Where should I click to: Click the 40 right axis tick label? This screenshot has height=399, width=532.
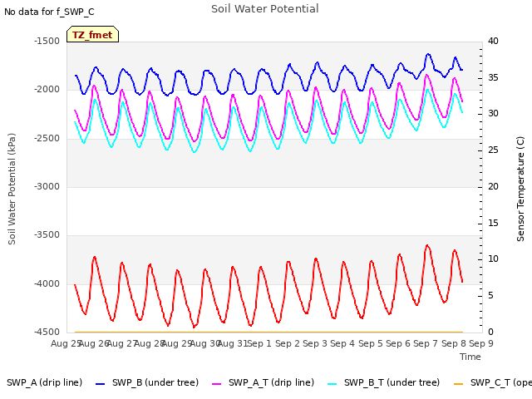(493, 41)
